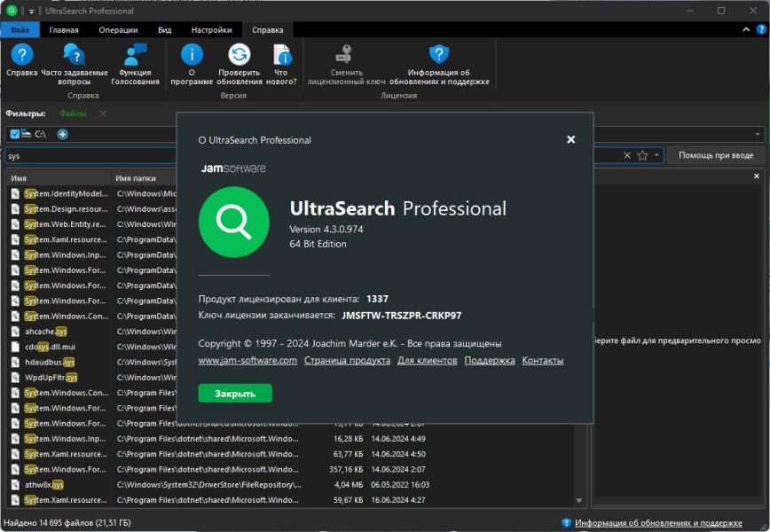
Task: Close the preview pane with its X
Action: (756, 176)
